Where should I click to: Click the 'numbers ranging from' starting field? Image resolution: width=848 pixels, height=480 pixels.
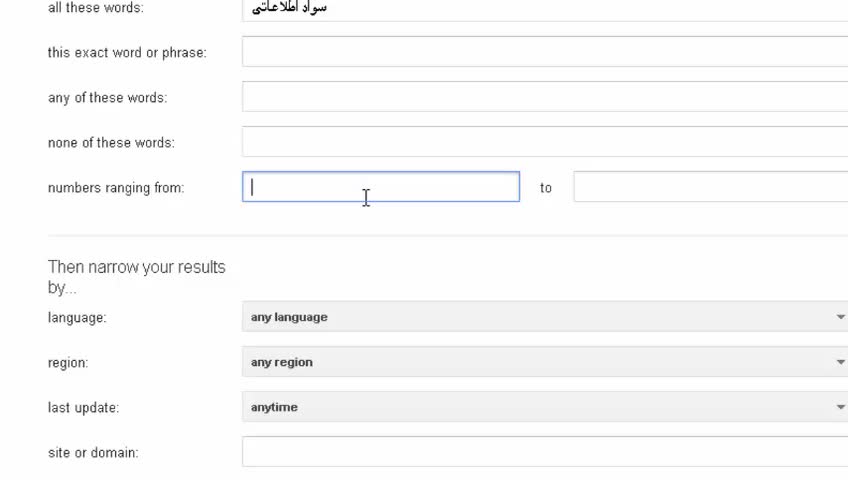point(381,187)
